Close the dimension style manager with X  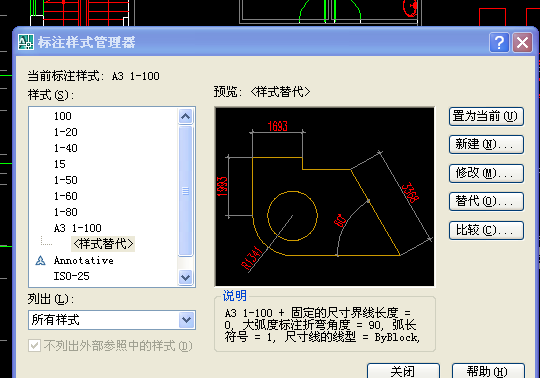522,43
